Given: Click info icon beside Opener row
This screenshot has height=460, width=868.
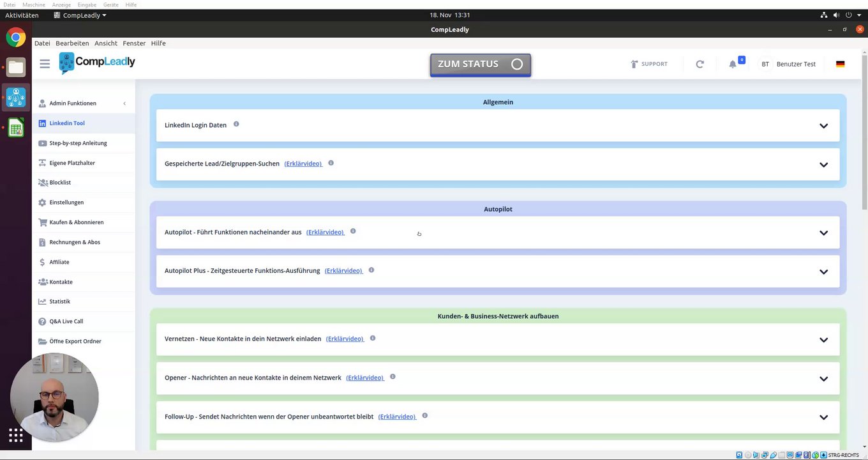Looking at the screenshot, I should click(393, 377).
